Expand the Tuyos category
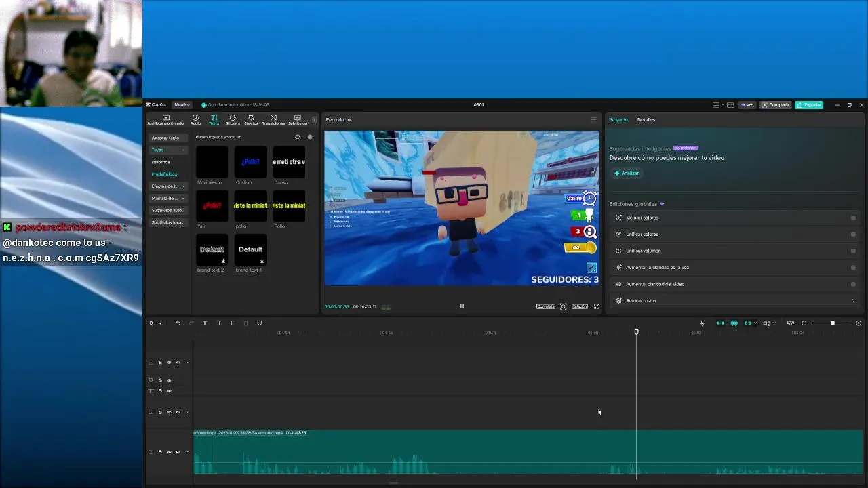Viewport: 868px width, 488px height. [x=168, y=150]
